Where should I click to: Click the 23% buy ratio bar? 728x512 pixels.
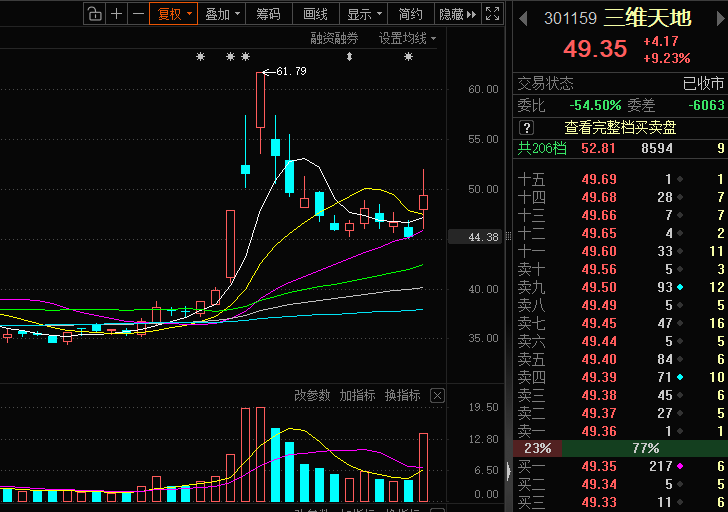point(537,448)
